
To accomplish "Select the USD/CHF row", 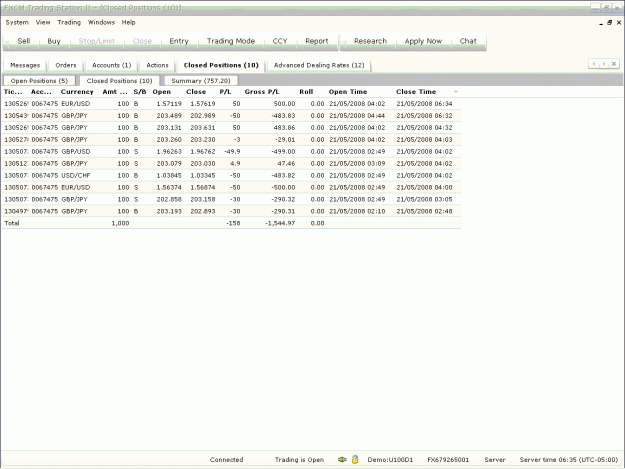I will [x=231, y=175].
